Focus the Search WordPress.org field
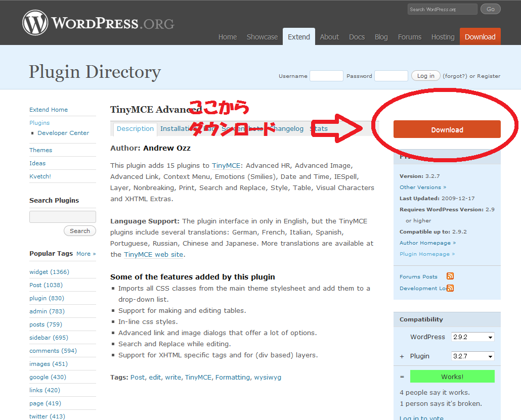The width and height of the screenshot is (521, 420). coord(442,9)
